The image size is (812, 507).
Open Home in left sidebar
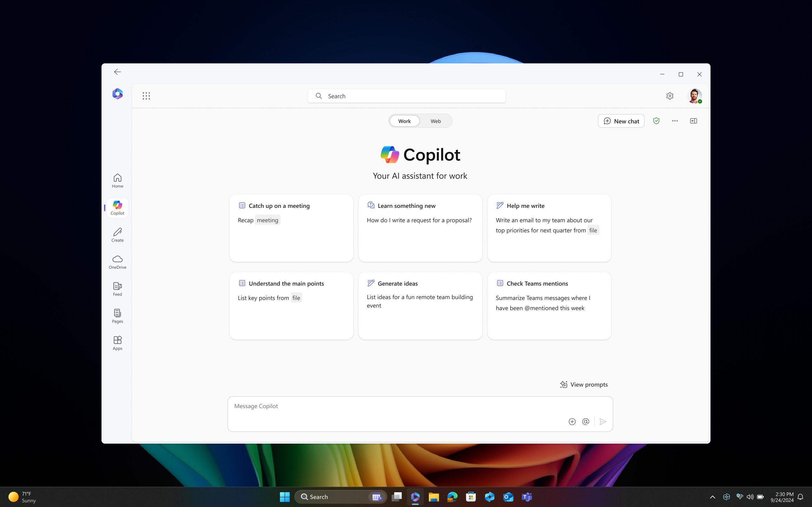(117, 180)
